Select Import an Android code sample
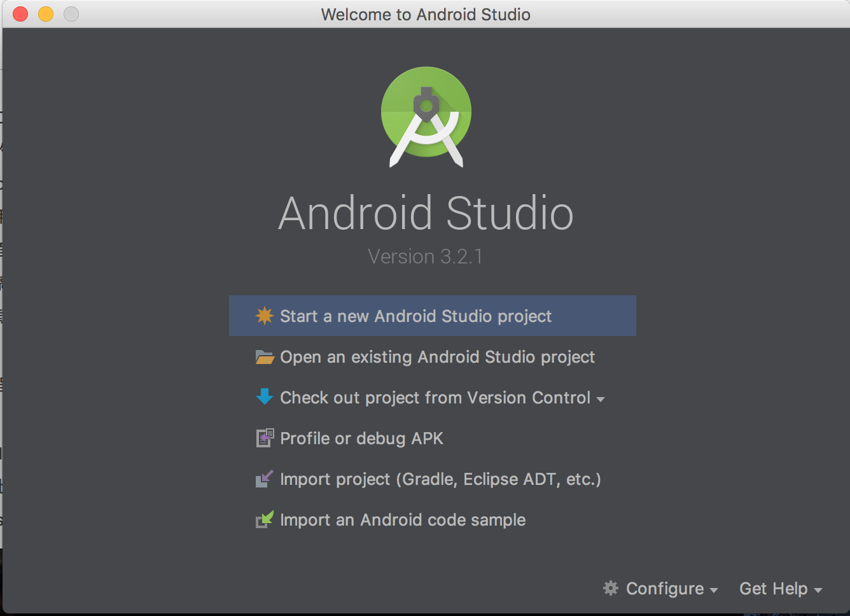 coord(433,520)
